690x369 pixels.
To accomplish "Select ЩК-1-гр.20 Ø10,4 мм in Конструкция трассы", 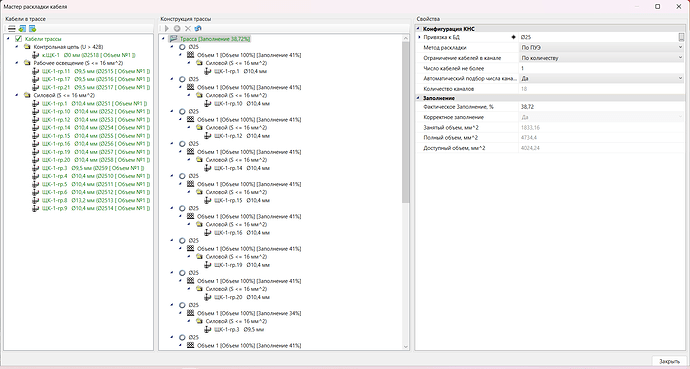I will 242,297.
